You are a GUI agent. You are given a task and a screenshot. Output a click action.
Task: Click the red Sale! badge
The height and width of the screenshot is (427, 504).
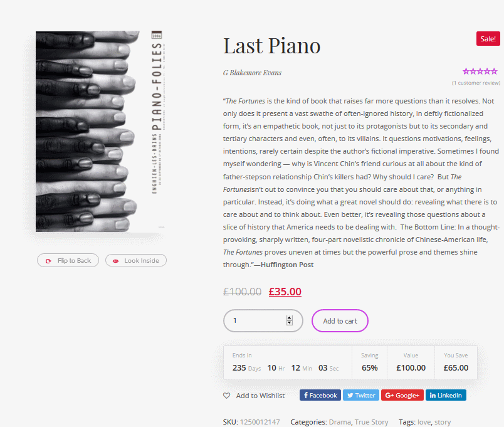pos(488,39)
